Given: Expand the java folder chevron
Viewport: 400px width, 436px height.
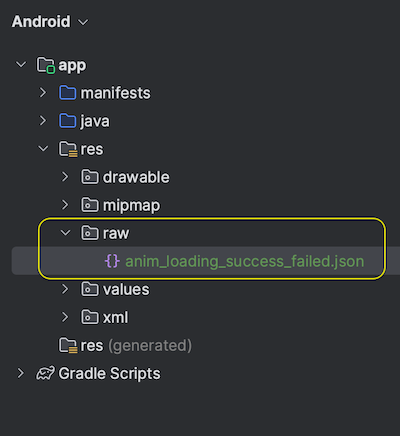Looking at the screenshot, I should pyautogui.click(x=43, y=121).
